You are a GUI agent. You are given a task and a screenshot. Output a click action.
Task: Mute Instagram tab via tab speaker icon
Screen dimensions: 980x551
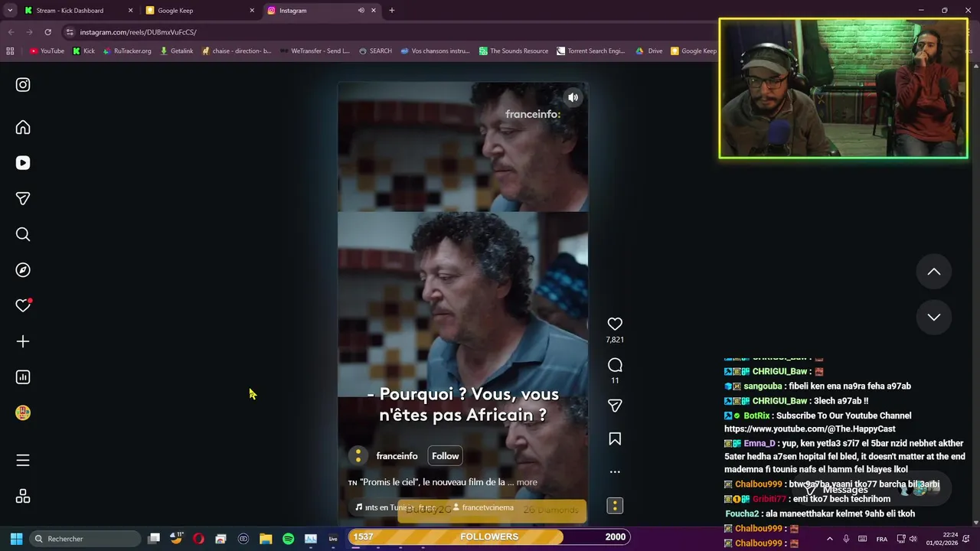click(x=361, y=11)
